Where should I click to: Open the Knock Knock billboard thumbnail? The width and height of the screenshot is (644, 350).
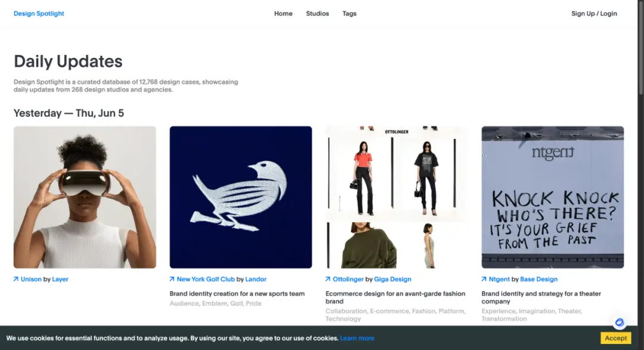pos(553,197)
